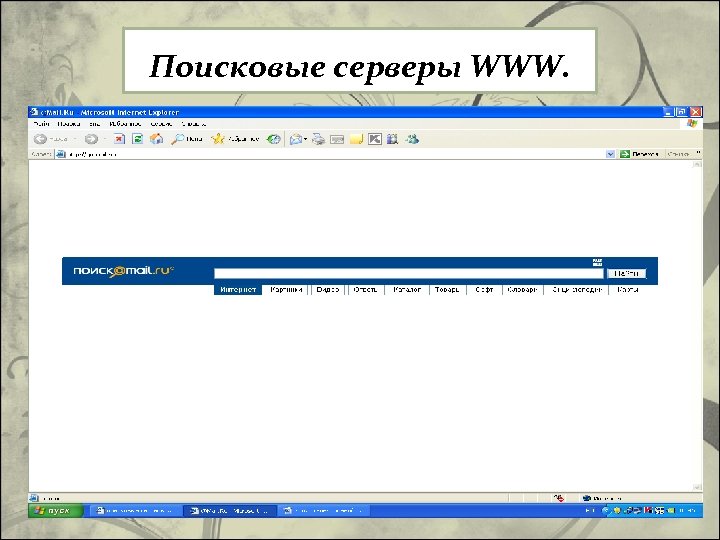Open the Search pane magnifier icon
Viewport: 720px width, 540px height.
pos(177,139)
